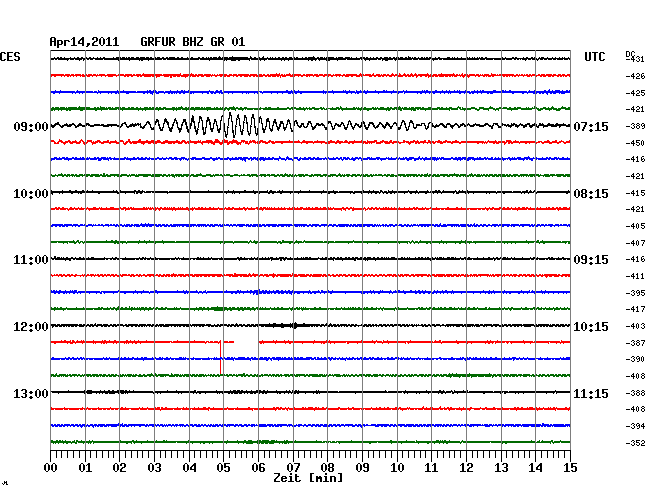The width and height of the screenshot is (650, 494).
Task: Click the "07:15" UTC time label
Action: (x=591, y=126)
